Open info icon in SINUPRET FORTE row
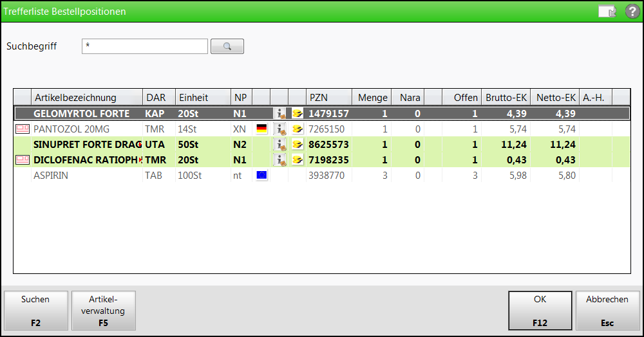 [x=280, y=144]
